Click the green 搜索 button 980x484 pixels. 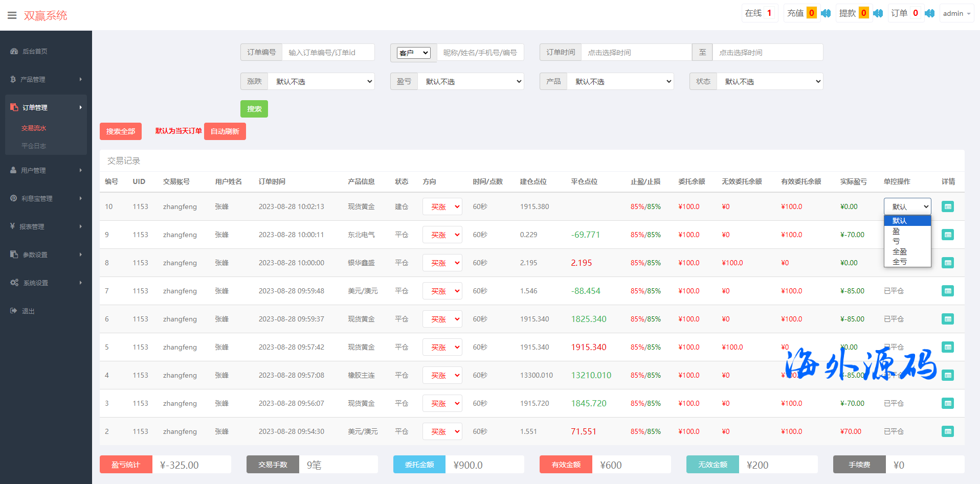point(254,109)
